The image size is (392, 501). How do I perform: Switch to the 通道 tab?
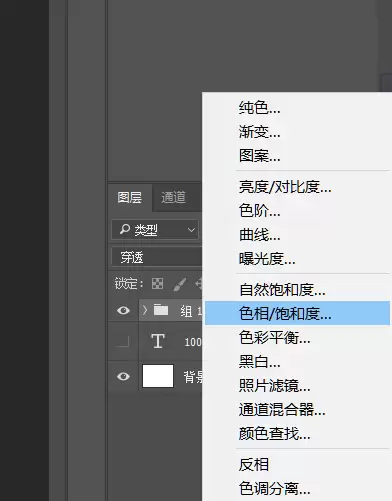(173, 197)
